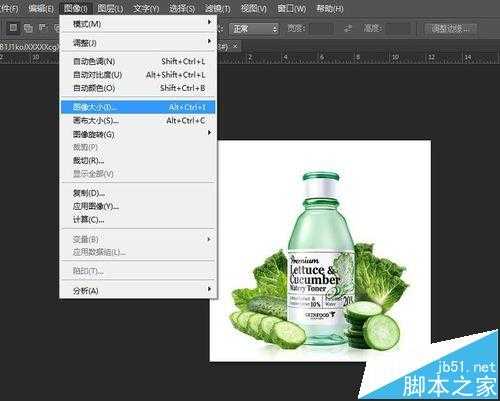Viewport: 500px width, 401px height.
Task: Close the open document tab
Action: (235, 46)
